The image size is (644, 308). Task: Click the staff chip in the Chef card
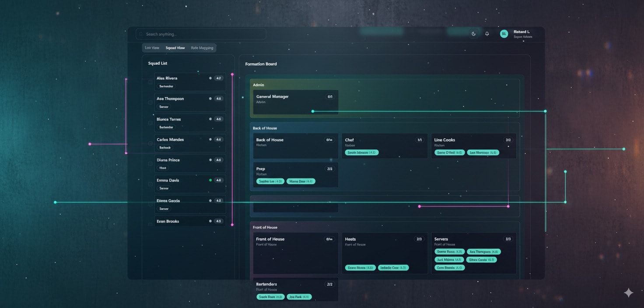coord(361,153)
